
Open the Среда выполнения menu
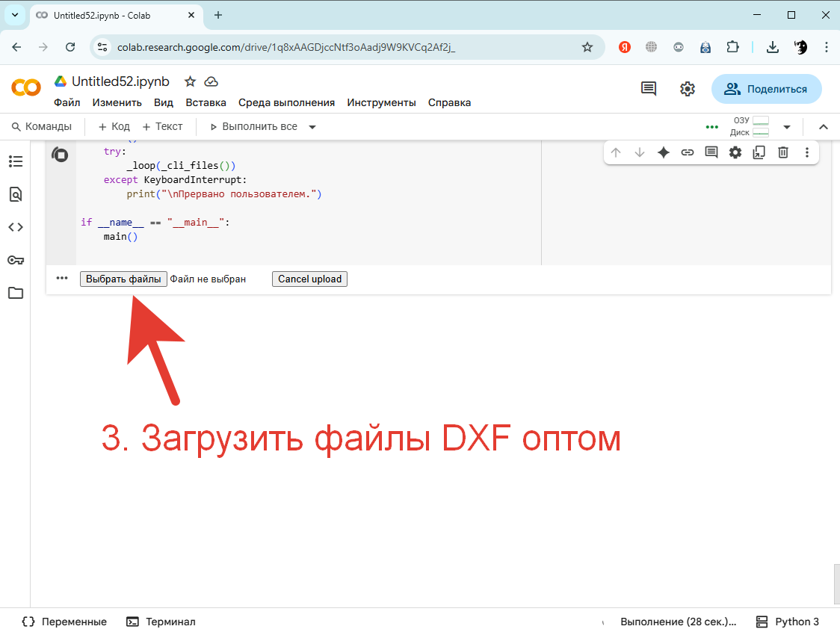coord(288,102)
